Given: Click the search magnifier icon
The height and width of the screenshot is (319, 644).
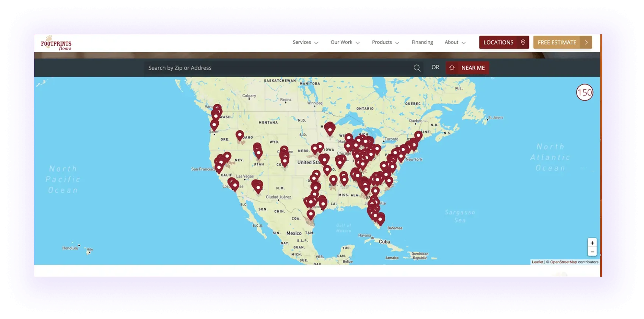Looking at the screenshot, I should (x=417, y=68).
